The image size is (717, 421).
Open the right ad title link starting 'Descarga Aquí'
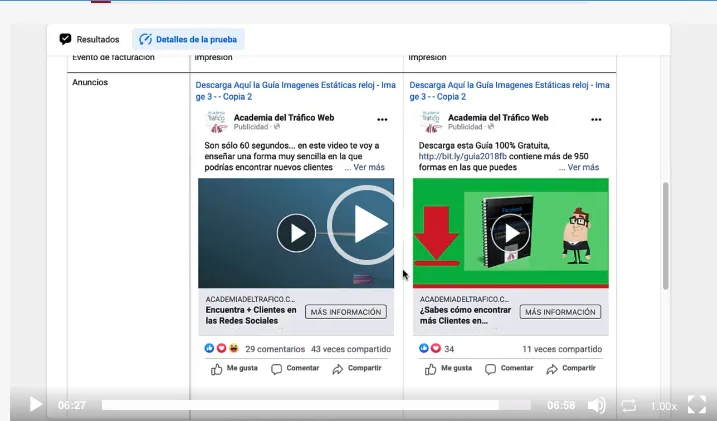(509, 91)
